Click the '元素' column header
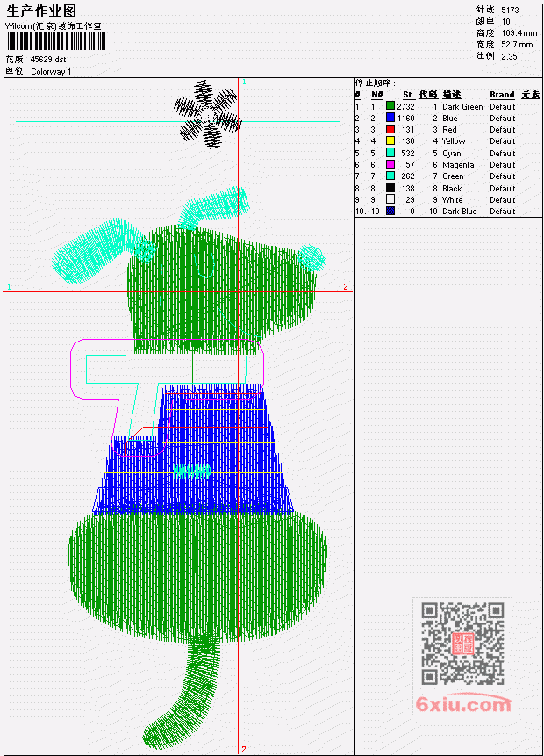 coord(531,95)
